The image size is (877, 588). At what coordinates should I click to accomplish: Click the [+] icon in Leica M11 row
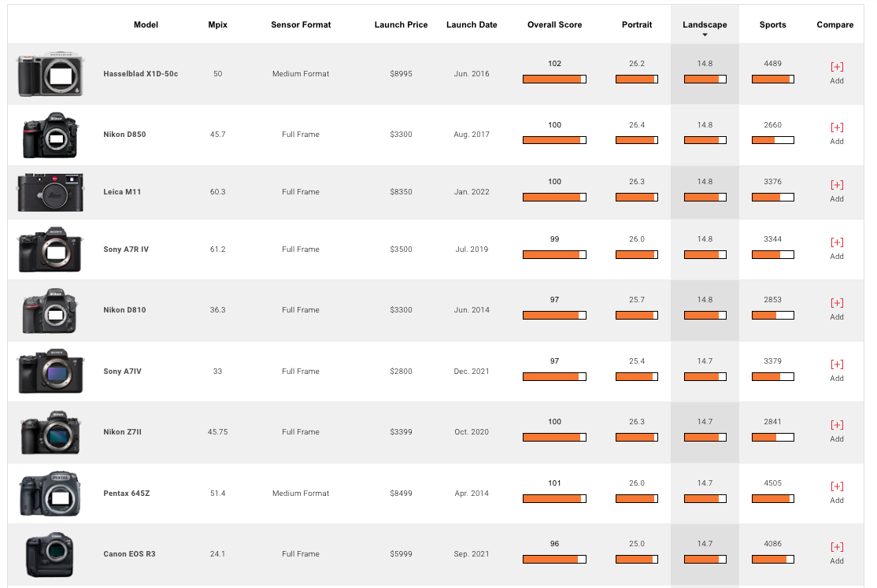837,185
